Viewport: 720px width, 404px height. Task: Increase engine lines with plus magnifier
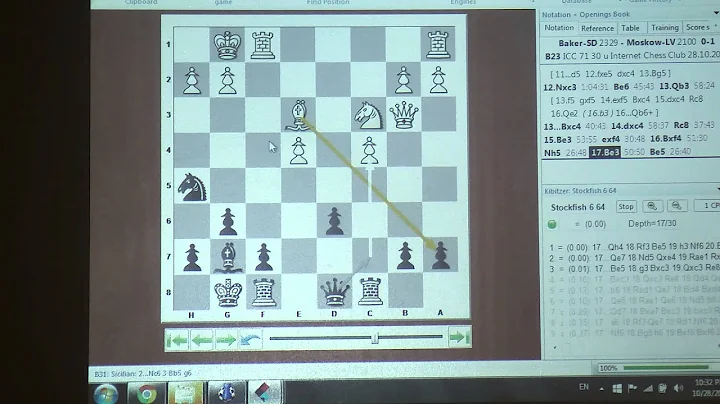pyautogui.click(x=652, y=206)
